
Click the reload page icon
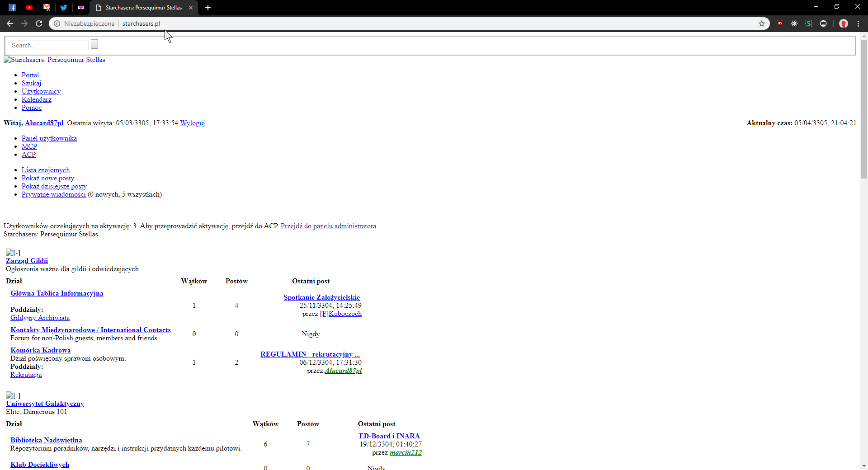[x=39, y=23]
